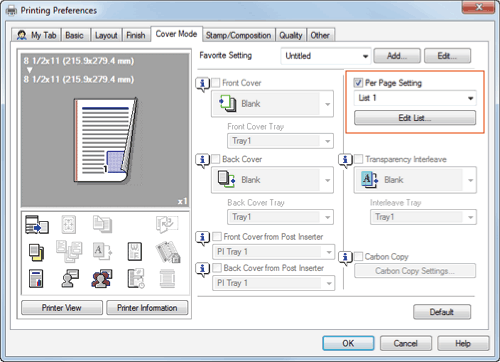Screen dimensions: 500x362
Task: Click the page with color chart icon
Action: coord(36,279)
